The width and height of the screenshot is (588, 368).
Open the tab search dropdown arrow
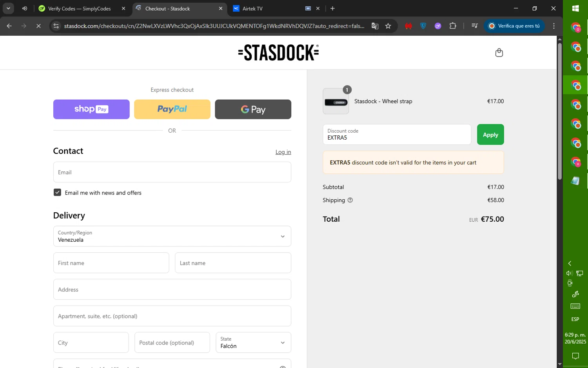[8, 8]
